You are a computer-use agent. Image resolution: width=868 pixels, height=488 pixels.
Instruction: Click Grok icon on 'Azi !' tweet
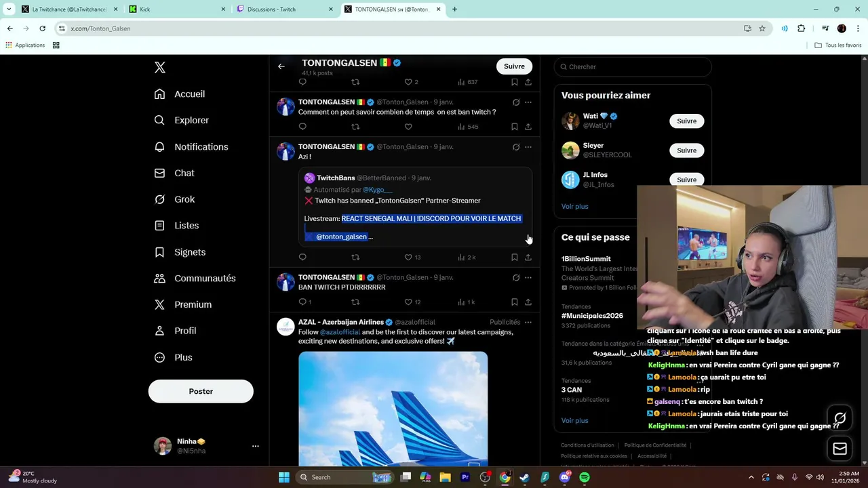click(x=516, y=147)
